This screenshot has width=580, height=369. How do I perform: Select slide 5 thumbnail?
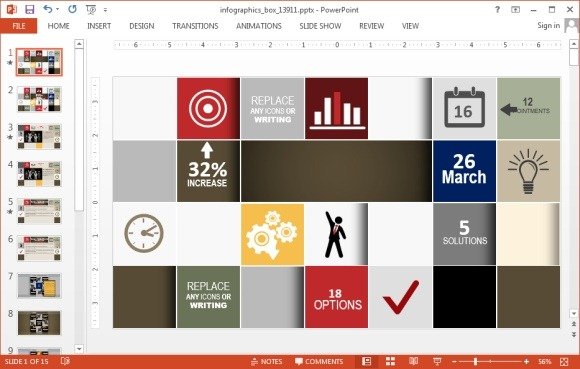[39, 211]
